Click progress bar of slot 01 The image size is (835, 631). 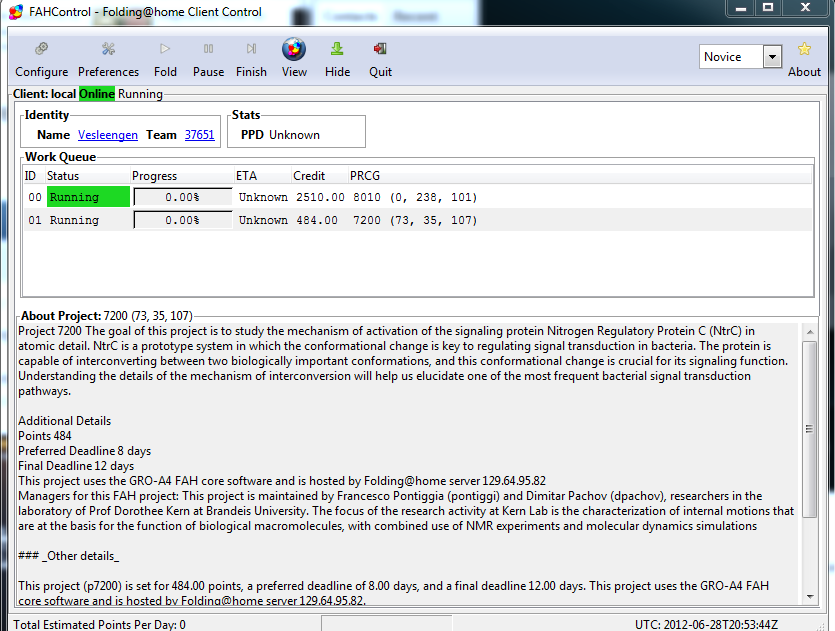pos(183,220)
